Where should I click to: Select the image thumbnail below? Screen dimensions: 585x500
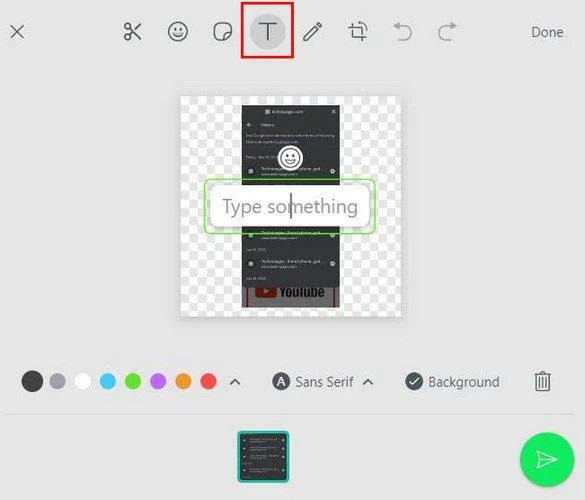tap(263, 457)
